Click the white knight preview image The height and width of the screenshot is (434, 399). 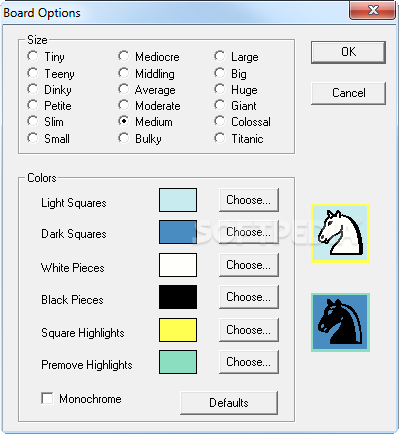[x=340, y=233]
